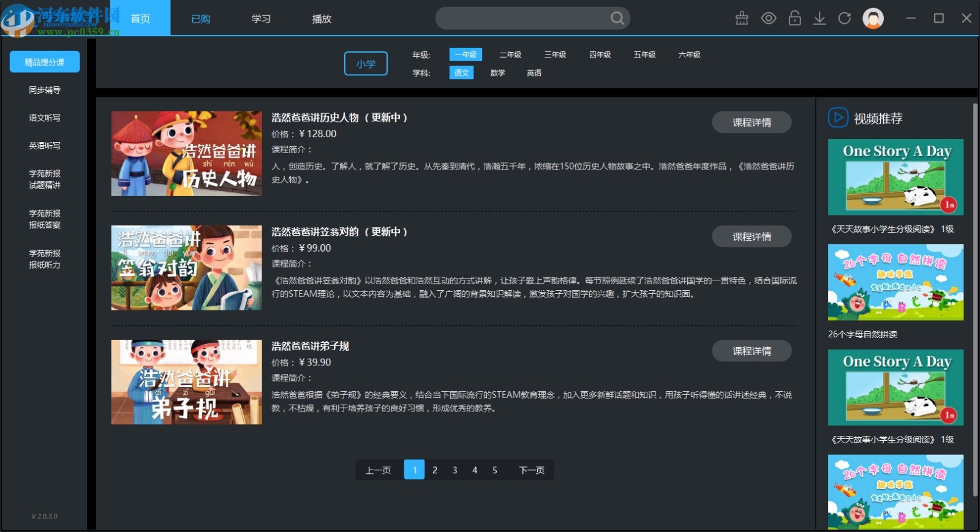Click the refresh circular arrow icon
This screenshot has height=532, width=980.
(x=845, y=18)
